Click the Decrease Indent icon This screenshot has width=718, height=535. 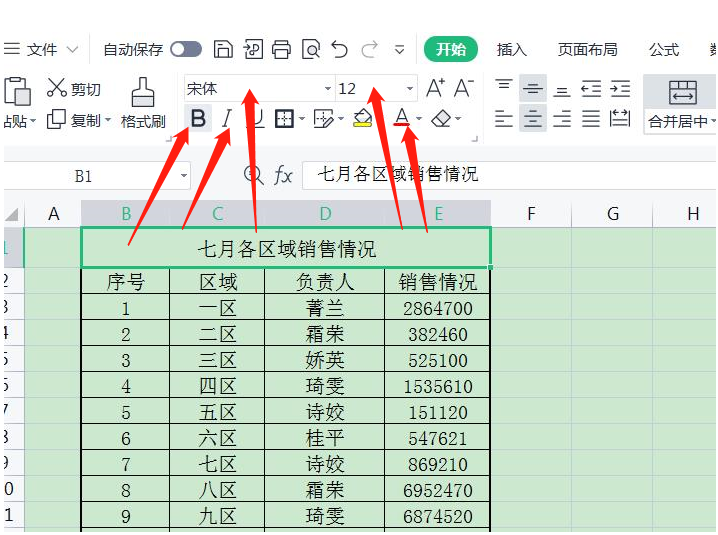point(591,88)
